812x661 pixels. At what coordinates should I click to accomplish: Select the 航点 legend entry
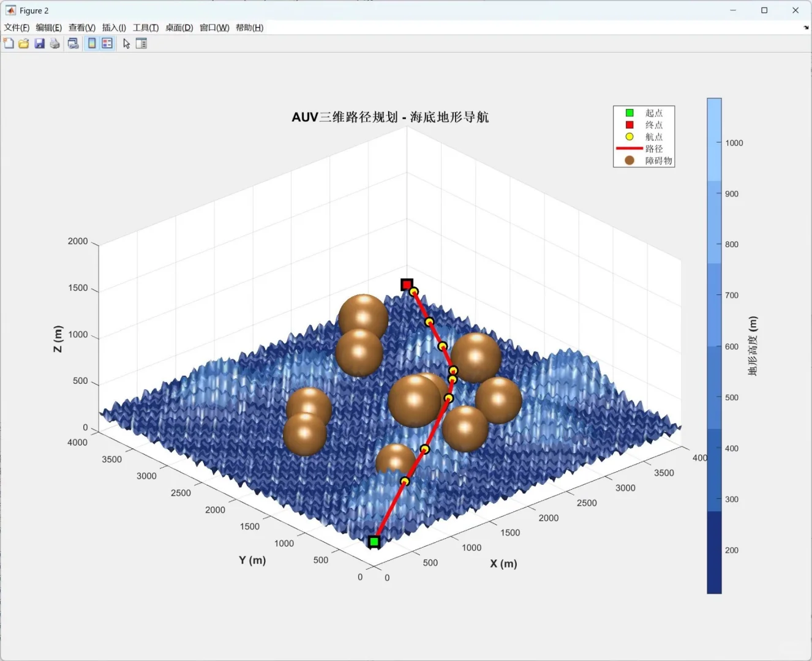(644, 136)
